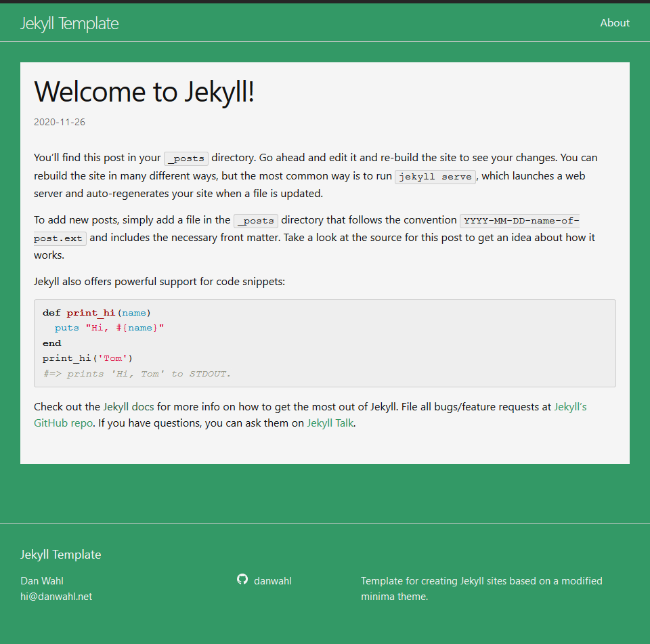The image size is (650, 644).
Task: Click the end keyword in code block
Action: [52, 343]
